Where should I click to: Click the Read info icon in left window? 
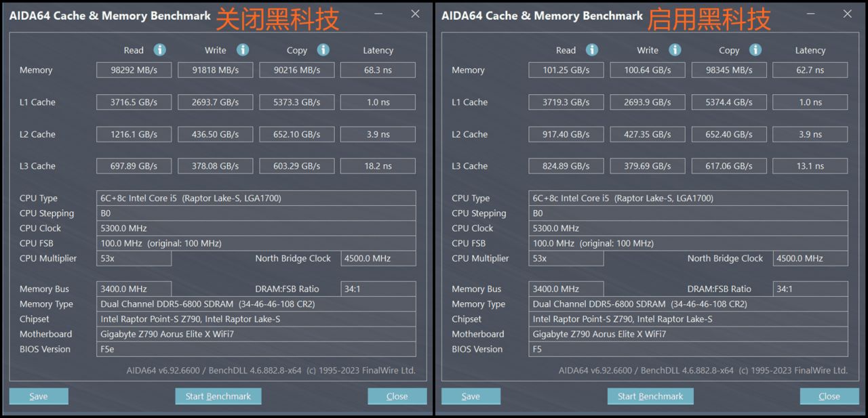pyautogui.click(x=159, y=50)
